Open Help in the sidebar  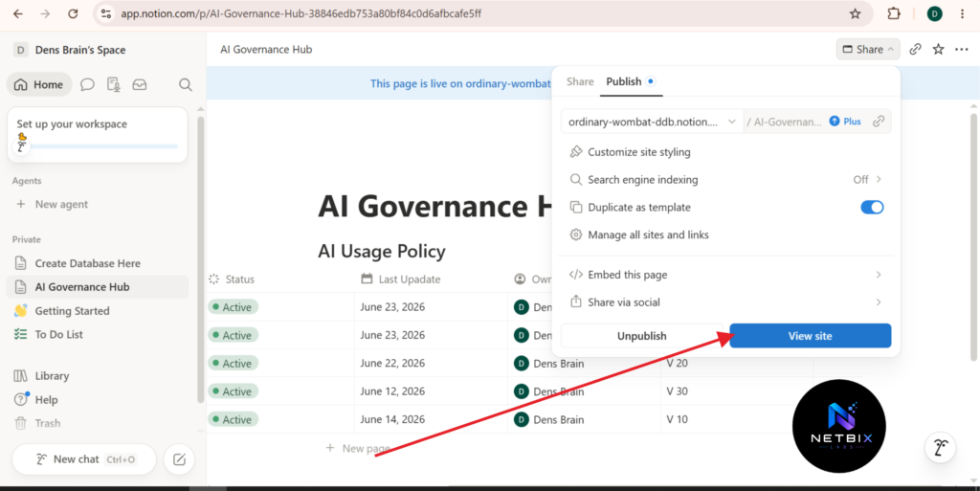98,400
